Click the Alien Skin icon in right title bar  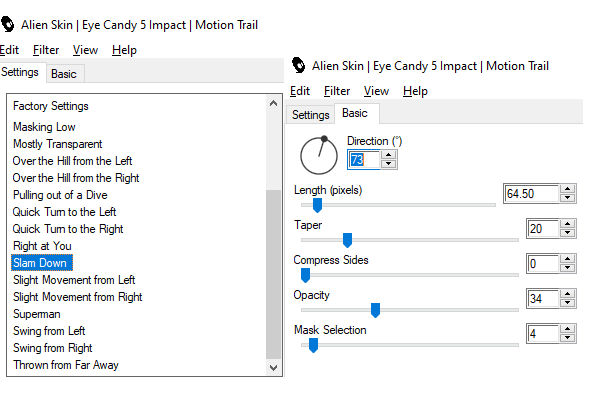(298, 65)
